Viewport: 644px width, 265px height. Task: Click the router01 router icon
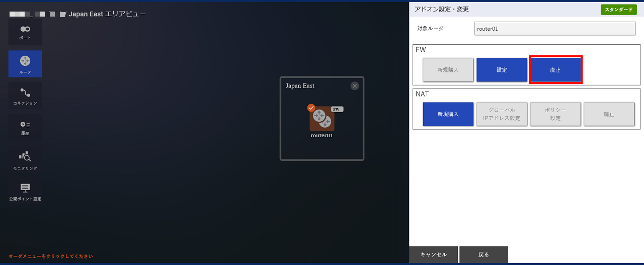(x=322, y=119)
